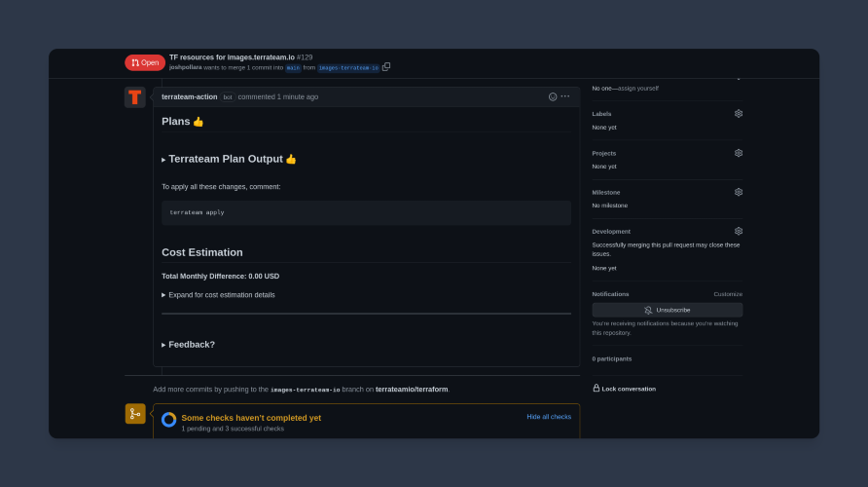The height and width of the screenshot is (487, 868).
Task: Click Lock conversation
Action: click(624, 389)
